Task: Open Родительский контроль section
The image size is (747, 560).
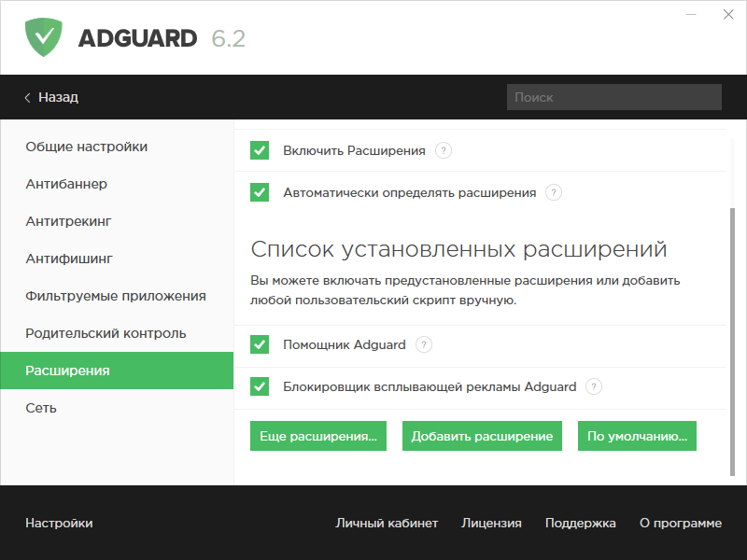Action: [117, 333]
